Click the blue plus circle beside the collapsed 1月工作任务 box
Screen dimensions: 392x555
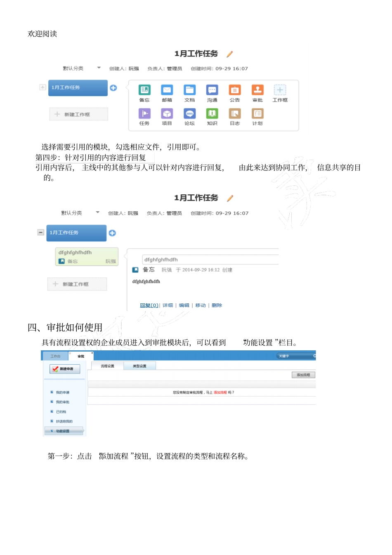[x=113, y=87]
